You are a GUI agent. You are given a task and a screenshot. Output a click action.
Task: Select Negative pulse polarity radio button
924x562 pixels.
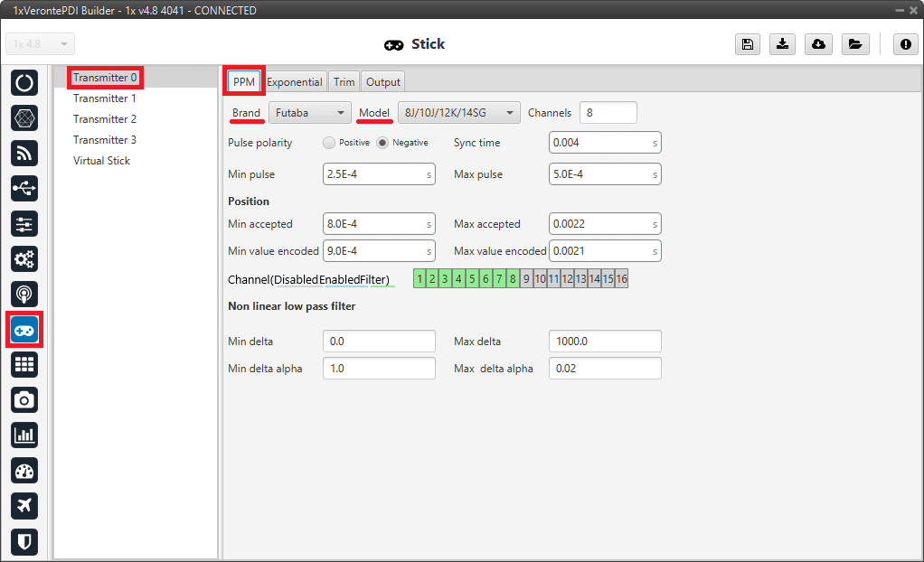pos(382,143)
